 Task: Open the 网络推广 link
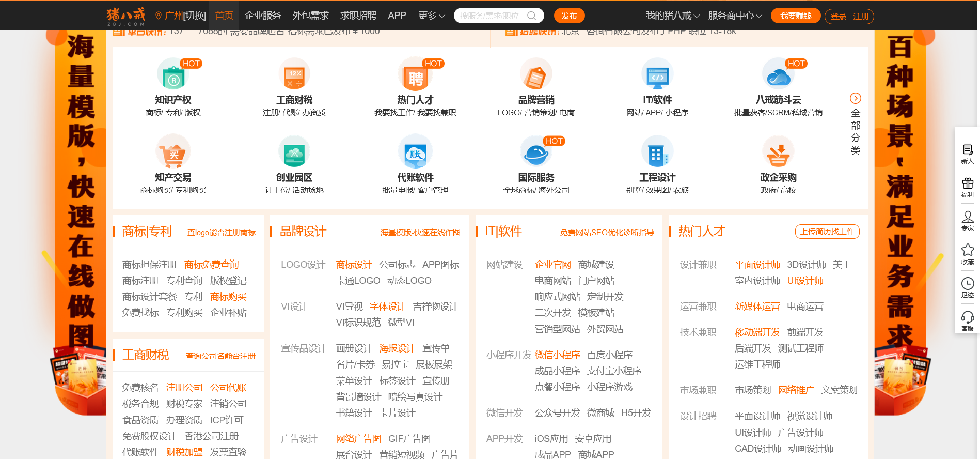[796, 390]
